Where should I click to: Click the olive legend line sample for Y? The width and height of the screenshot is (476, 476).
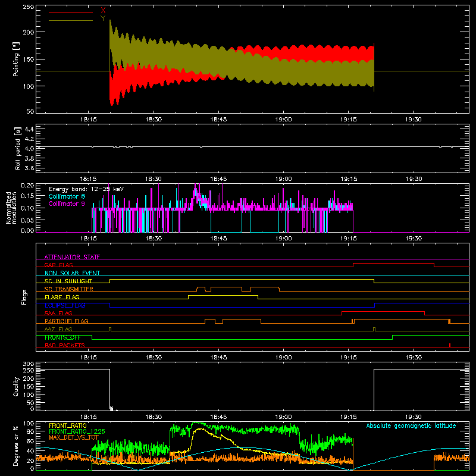71,20
